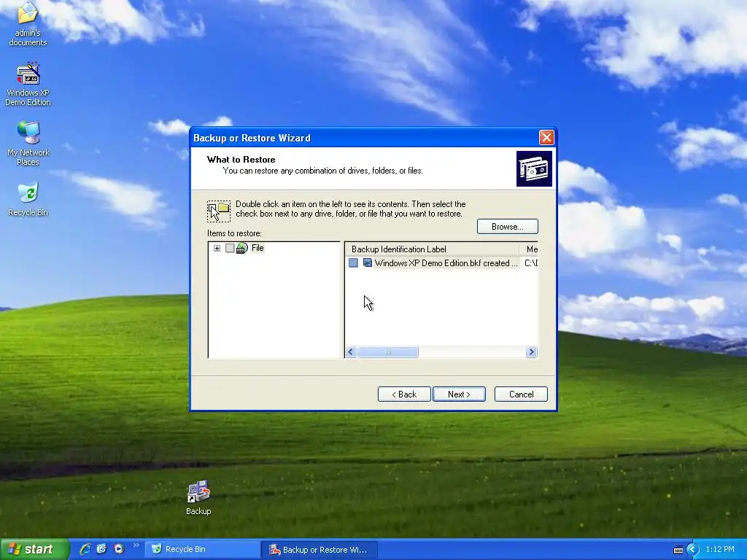The image size is (747, 560).
Task: Click the .bkf backup set icon
Action: click(x=368, y=262)
